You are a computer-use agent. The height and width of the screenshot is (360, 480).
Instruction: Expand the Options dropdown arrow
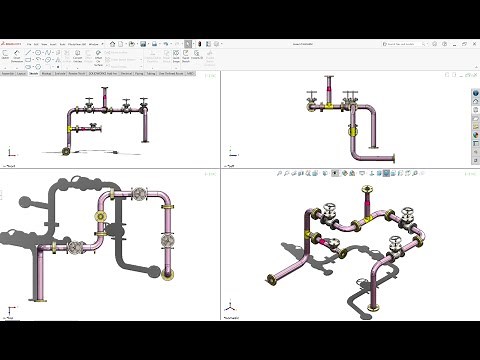click(x=221, y=44)
